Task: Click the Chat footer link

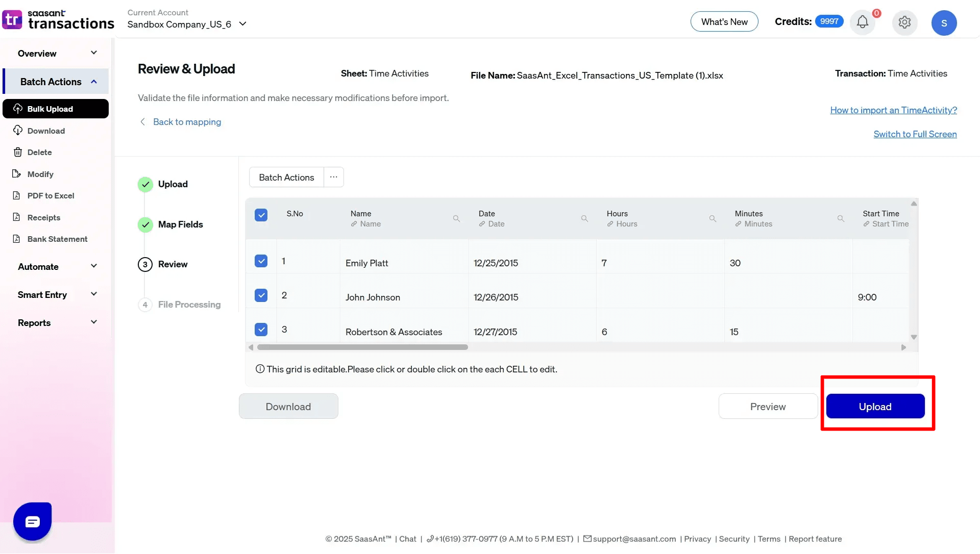Action: click(407, 539)
